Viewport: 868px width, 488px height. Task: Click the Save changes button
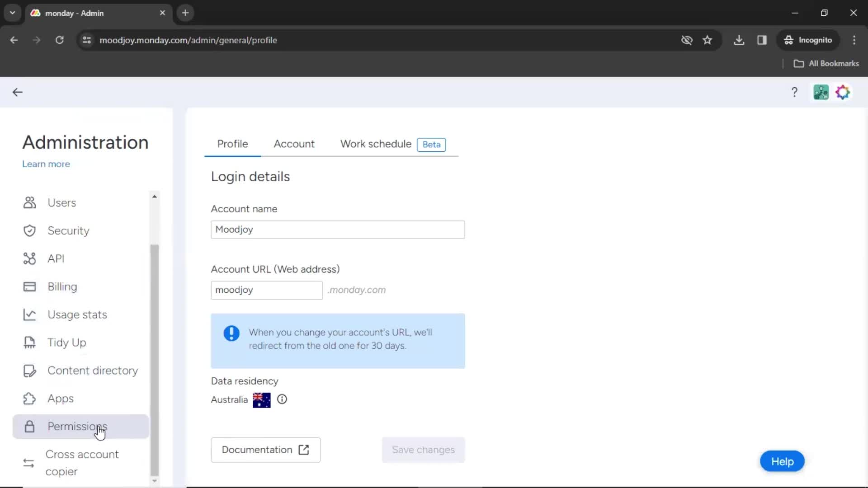(x=423, y=450)
